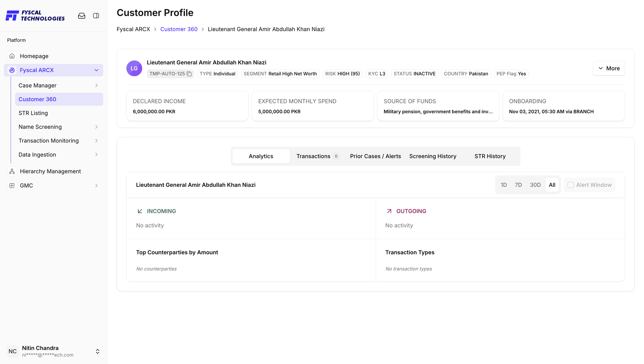Click the NC user avatar
Screen dimensions: 644x364
(x=13, y=351)
